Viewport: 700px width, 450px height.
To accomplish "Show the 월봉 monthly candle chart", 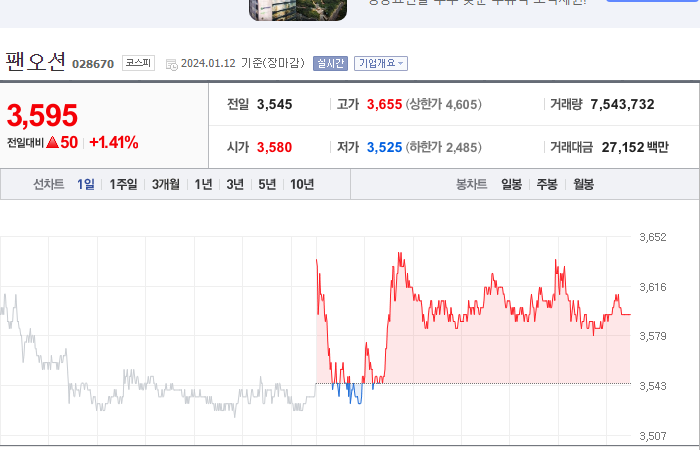I will (x=583, y=184).
